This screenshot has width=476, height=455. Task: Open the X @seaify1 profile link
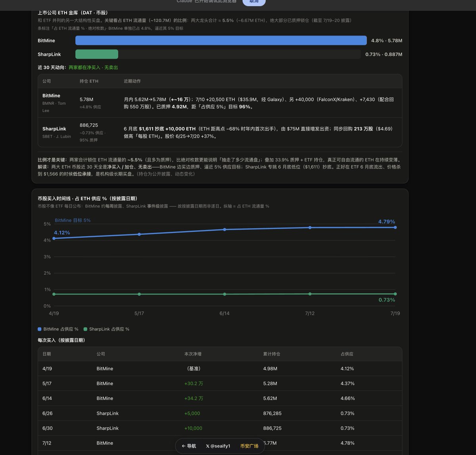(218, 446)
